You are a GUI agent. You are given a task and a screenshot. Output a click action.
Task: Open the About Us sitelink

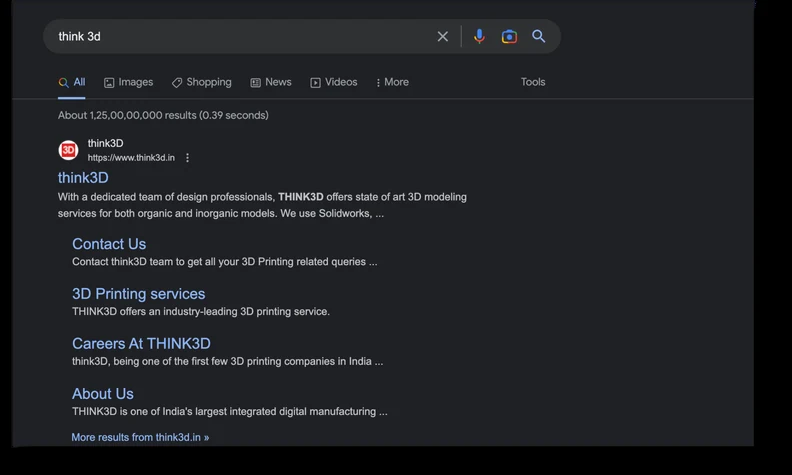click(x=103, y=394)
